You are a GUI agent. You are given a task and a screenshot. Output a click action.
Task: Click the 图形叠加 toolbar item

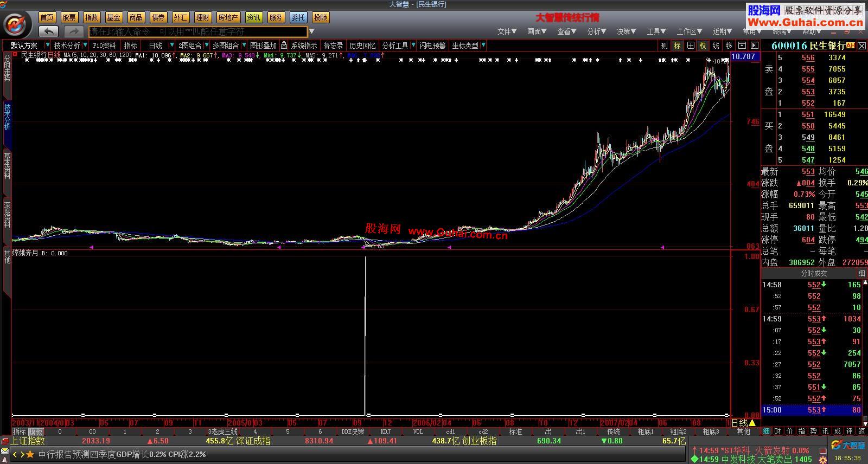point(263,46)
